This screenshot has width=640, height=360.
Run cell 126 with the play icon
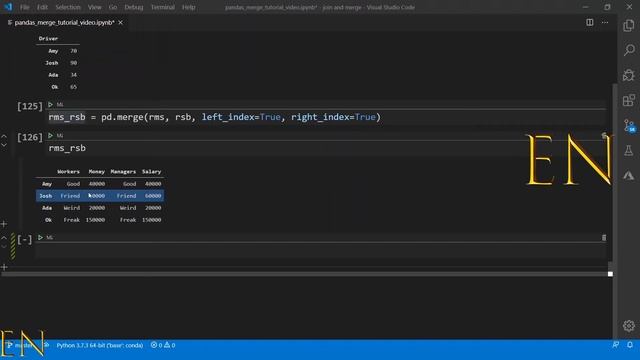[x=51, y=136]
